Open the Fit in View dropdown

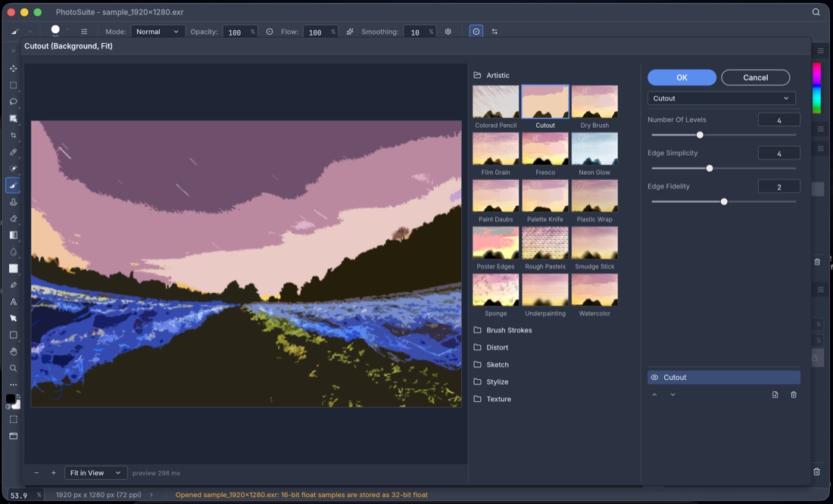point(96,473)
